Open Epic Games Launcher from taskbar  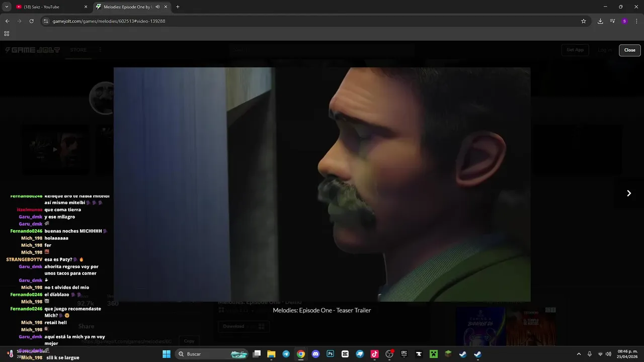[x=404, y=354]
